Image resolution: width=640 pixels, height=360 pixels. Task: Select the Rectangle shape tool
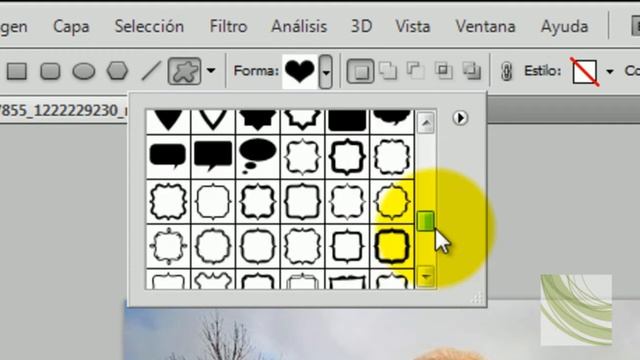click(17, 71)
